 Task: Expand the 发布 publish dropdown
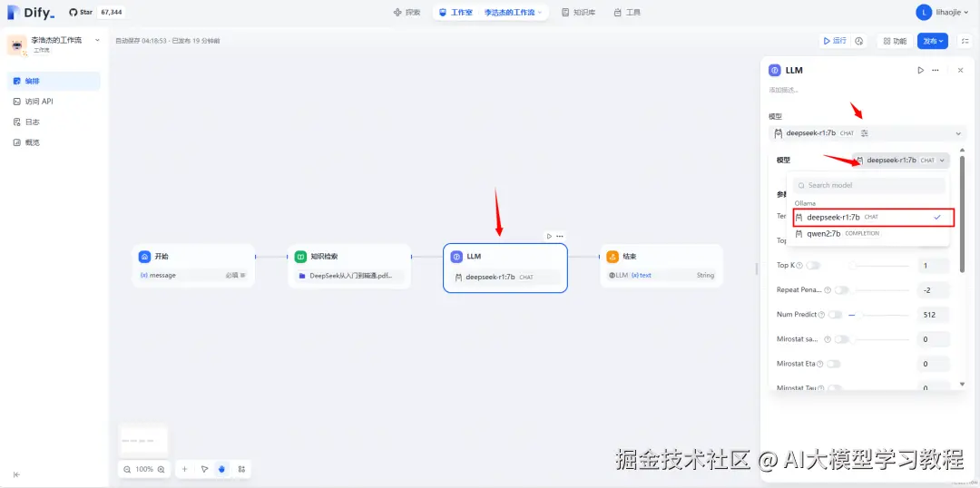pos(933,41)
